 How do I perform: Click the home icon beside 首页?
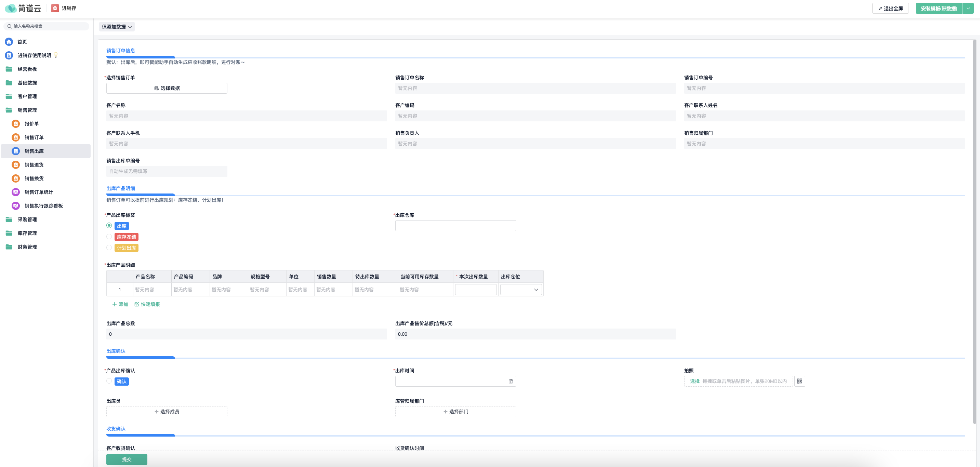pos(9,42)
